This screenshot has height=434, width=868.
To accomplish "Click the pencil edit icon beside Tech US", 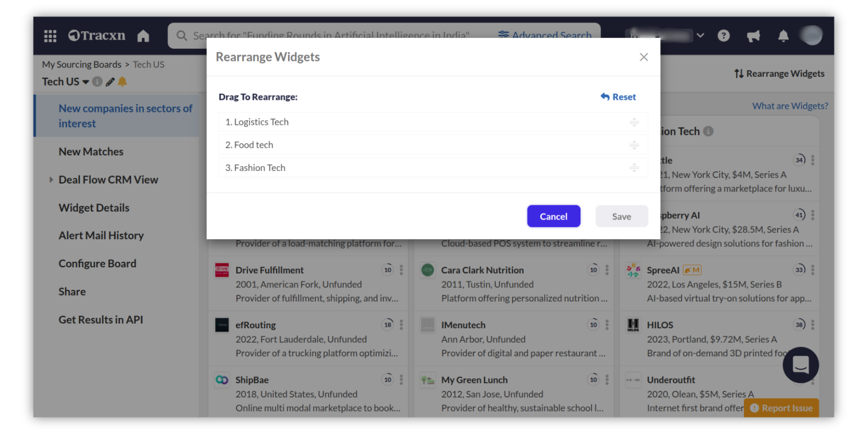I will (110, 82).
